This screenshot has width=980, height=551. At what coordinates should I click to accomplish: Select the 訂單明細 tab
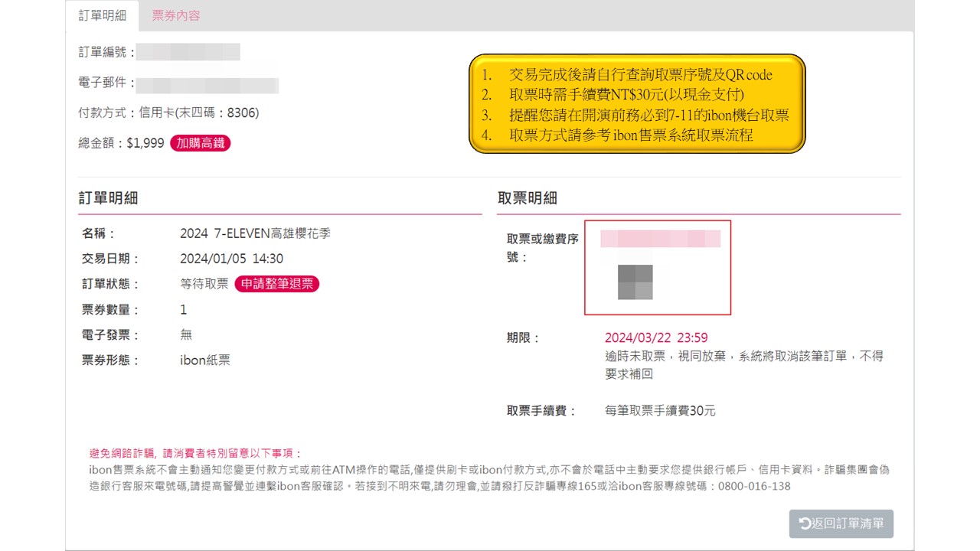(102, 15)
